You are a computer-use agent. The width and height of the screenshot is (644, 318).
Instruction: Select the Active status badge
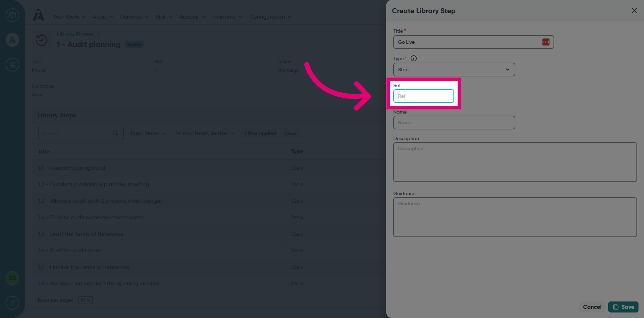click(x=134, y=44)
